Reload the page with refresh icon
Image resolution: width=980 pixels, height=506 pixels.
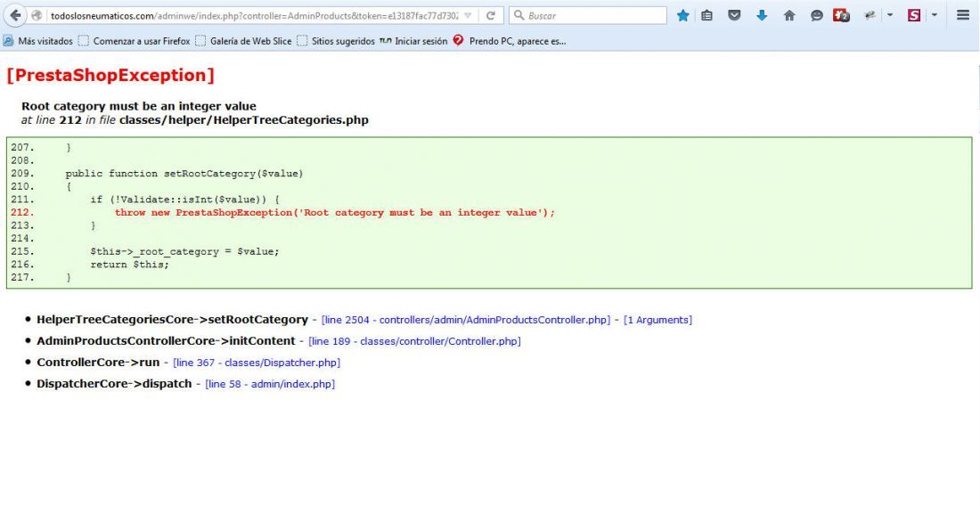491,16
